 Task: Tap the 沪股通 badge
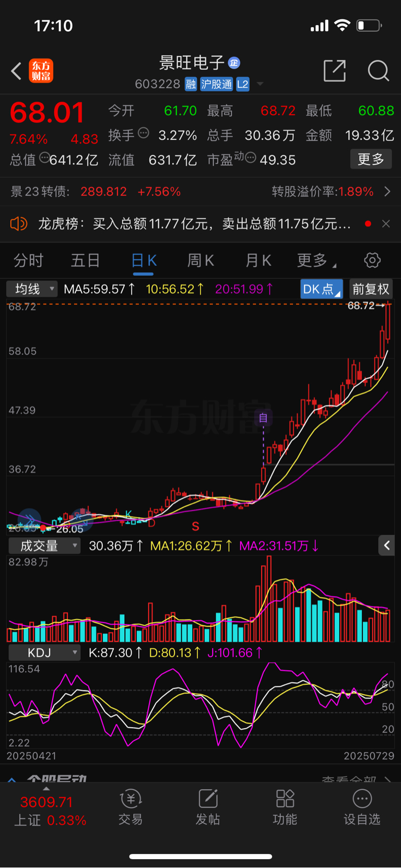[217, 84]
